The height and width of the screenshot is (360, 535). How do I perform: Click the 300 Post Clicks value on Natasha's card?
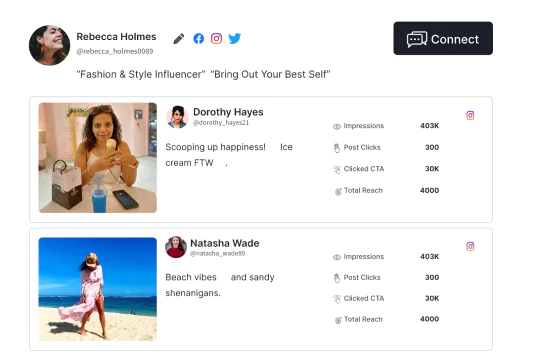coord(432,277)
